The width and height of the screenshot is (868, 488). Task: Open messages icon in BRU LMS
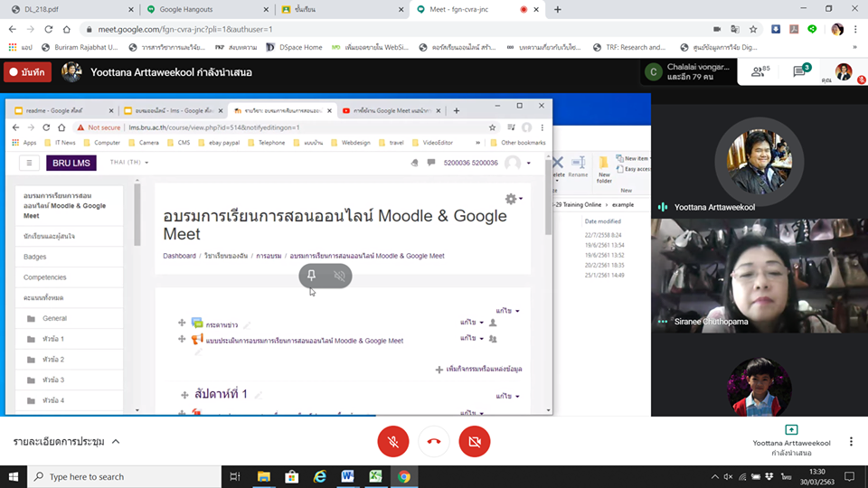pos(431,163)
